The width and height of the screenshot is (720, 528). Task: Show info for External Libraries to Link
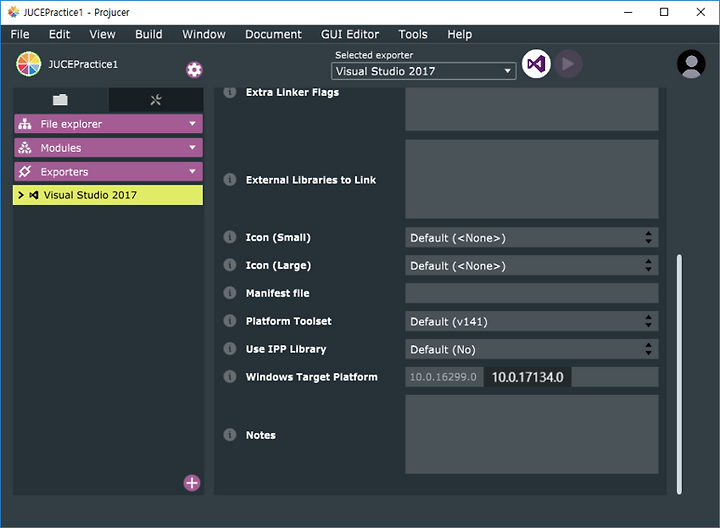pos(230,180)
